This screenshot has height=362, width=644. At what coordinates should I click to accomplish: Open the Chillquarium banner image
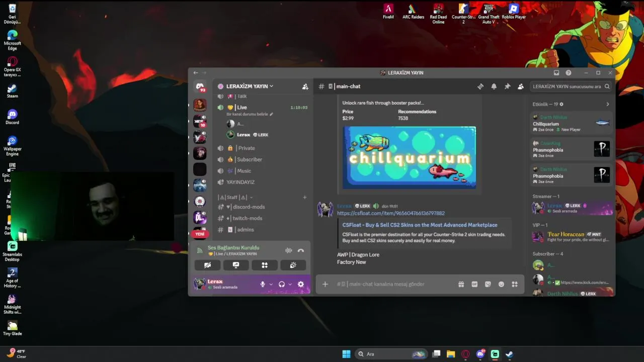point(410,157)
